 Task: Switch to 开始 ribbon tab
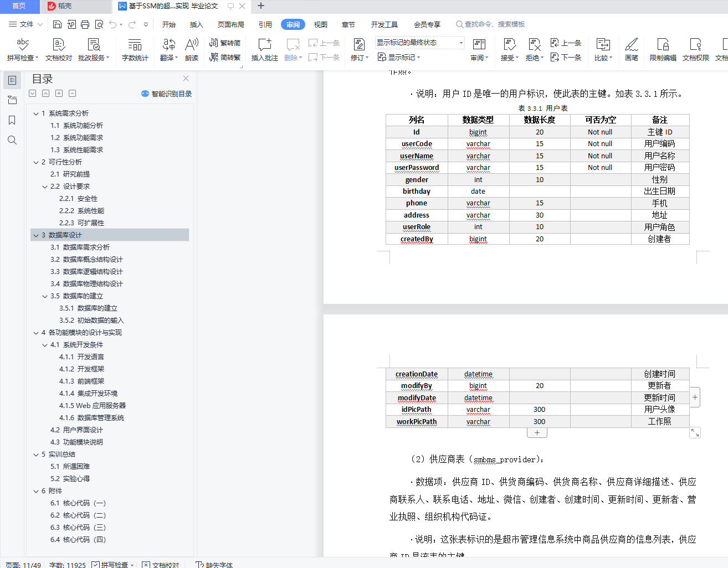[169, 24]
